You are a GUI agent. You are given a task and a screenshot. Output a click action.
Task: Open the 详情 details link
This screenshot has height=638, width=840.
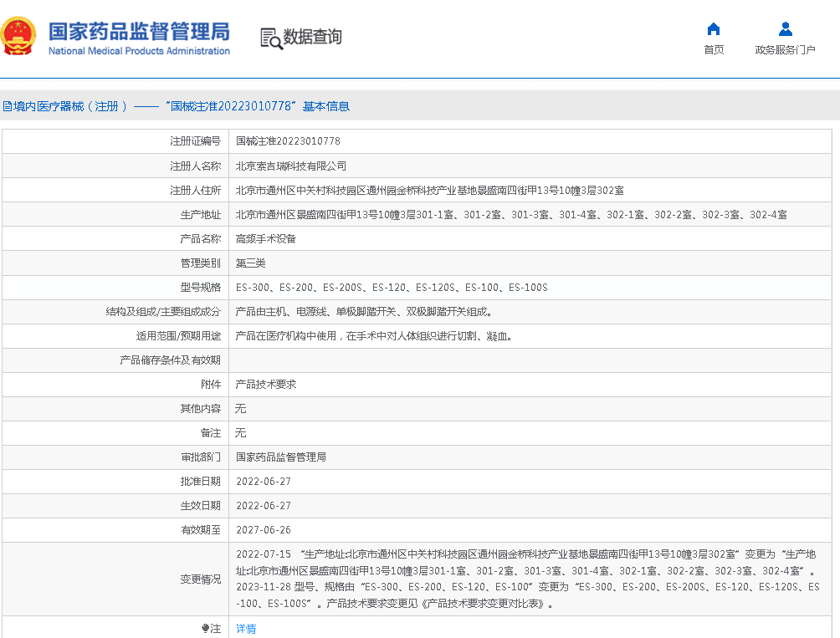pyautogui.click(x=246, y=629)
